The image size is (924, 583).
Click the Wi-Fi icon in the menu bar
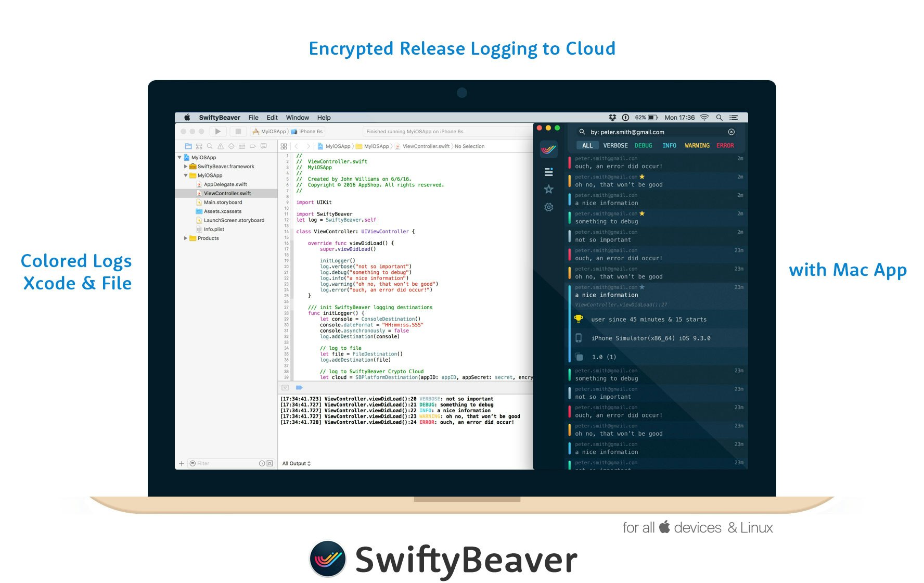(x=704, y=118)
